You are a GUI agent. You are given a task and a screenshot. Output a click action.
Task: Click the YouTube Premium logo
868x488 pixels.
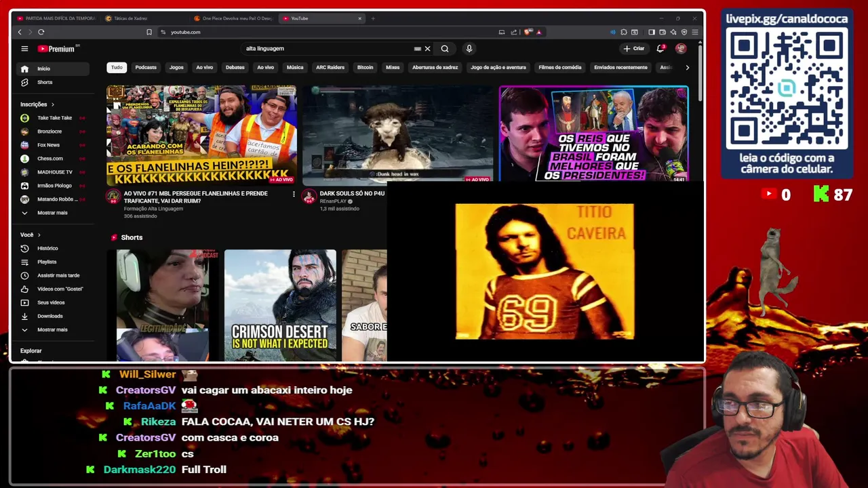click(x=58, y=49)
